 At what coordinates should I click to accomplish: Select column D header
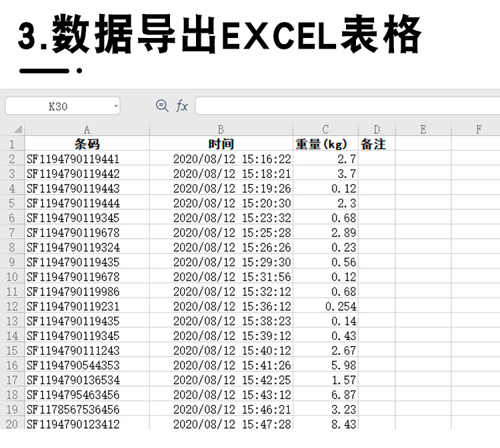point(377,129)
